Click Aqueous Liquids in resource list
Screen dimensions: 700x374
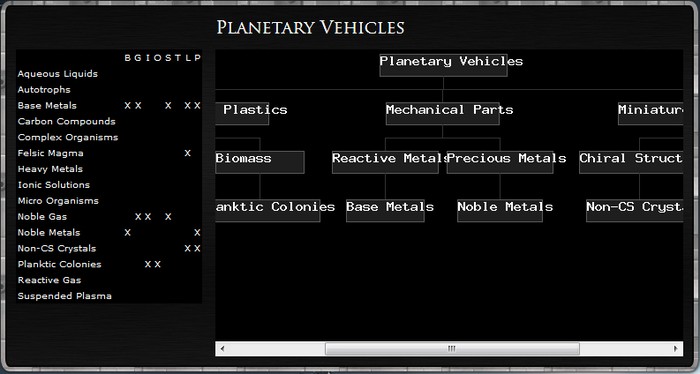[x=58, y=74]
